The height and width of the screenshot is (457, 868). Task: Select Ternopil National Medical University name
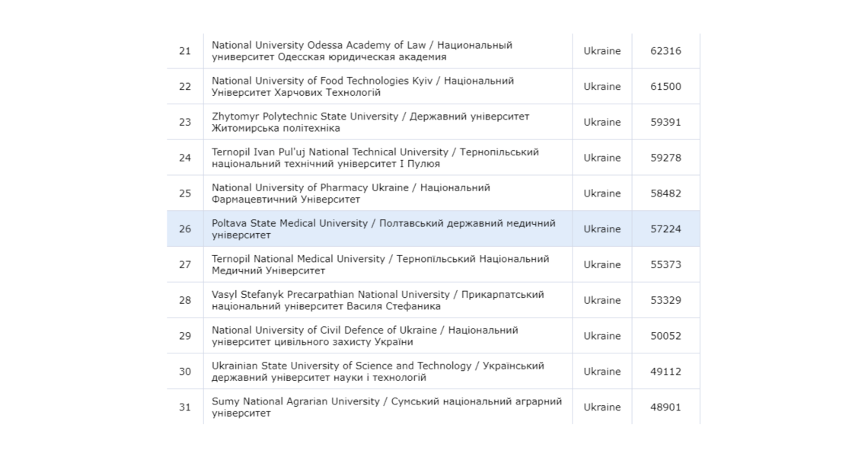pyautogui.click(x=380, y=265)
